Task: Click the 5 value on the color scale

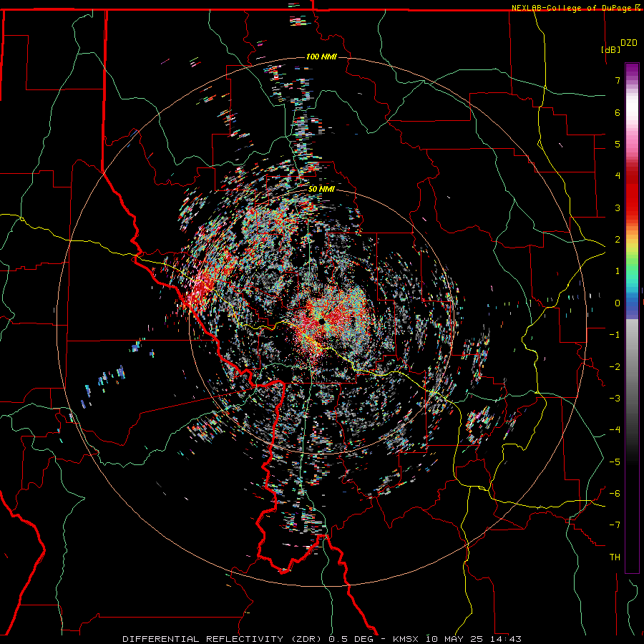Action: (618, 144)
